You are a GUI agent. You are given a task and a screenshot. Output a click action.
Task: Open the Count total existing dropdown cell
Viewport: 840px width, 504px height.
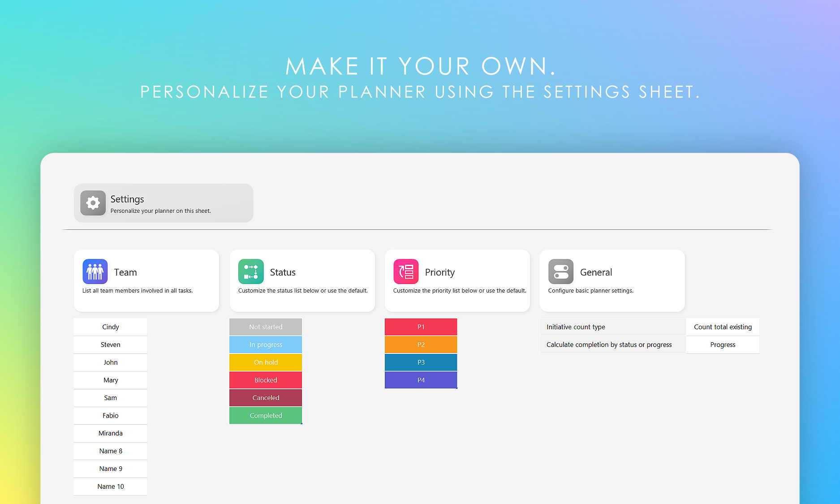pos(723,327)
